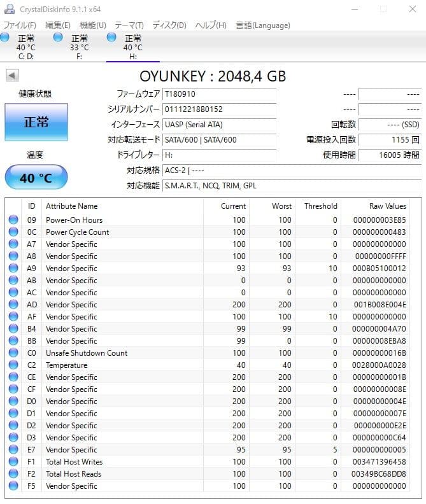426x504 pixels.
Task: Select the H: disk status orb
Action: (x=111, y=38)
